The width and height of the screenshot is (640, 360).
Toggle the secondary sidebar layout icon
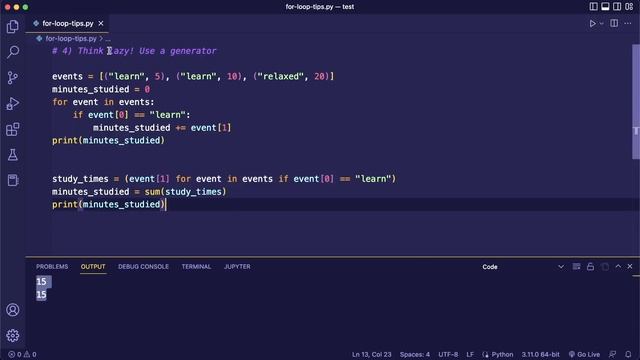617,7
